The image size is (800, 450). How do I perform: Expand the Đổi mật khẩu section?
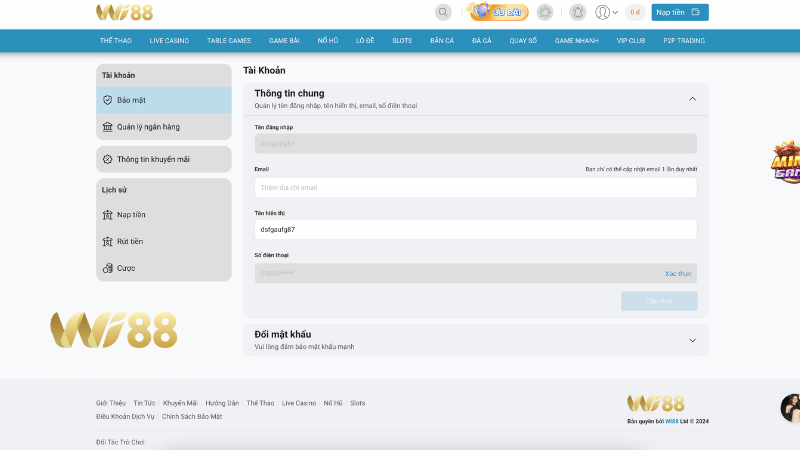[x=692, y=340]
